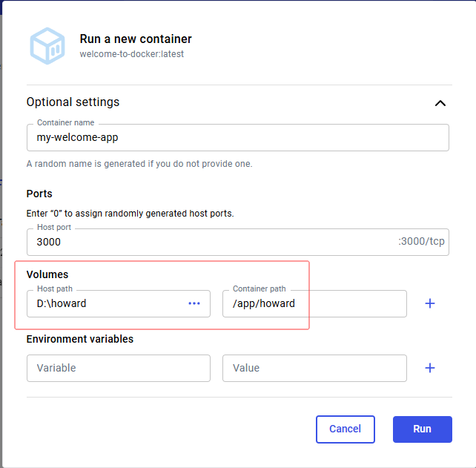The height and width of the screenshot is (468, 476).
Task: Click the Run button
Action: [423, 429]
